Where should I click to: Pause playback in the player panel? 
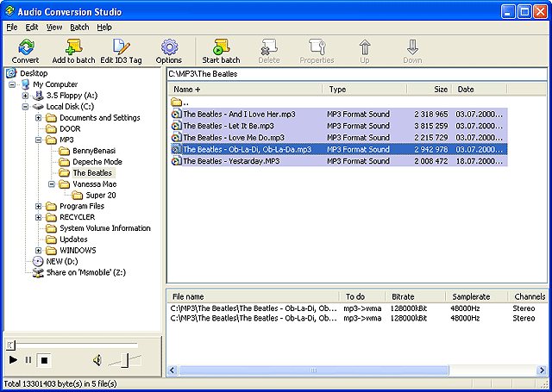pyautogui.click(x=28, y=359)
